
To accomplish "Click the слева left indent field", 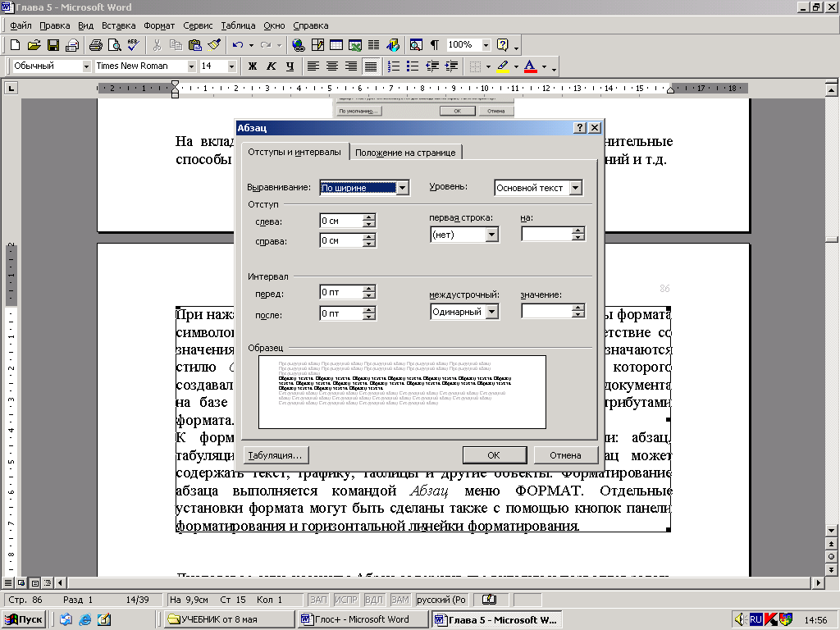I will pyautogui.click(x=341, y=221).
